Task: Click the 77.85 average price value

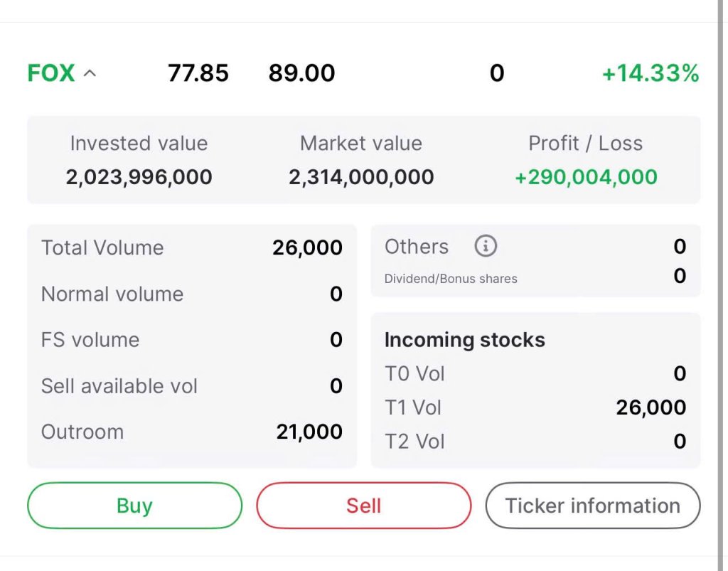Action: (x=198, y=73)
